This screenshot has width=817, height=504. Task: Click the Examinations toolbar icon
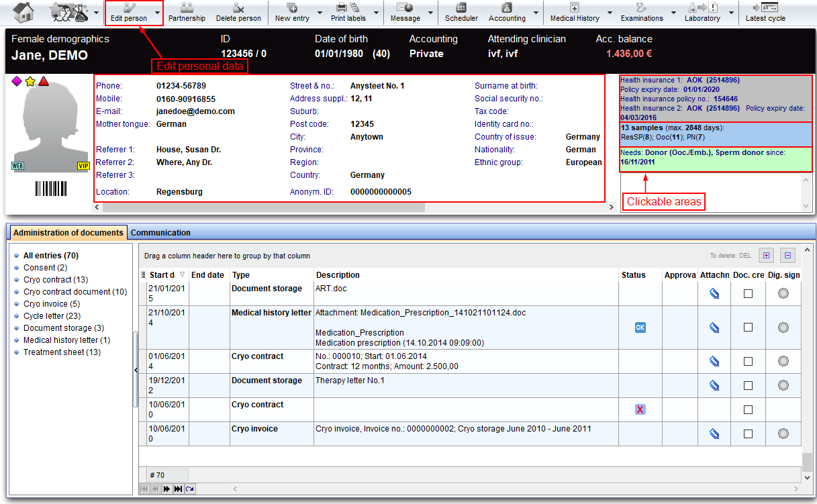[x=641, y=13]
